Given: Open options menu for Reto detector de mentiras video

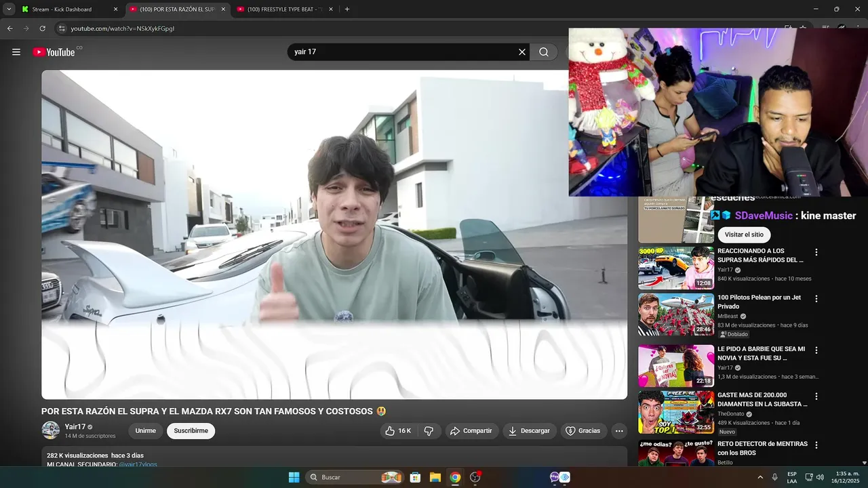Looking at the screenshot, I should (x=816, y=445).
